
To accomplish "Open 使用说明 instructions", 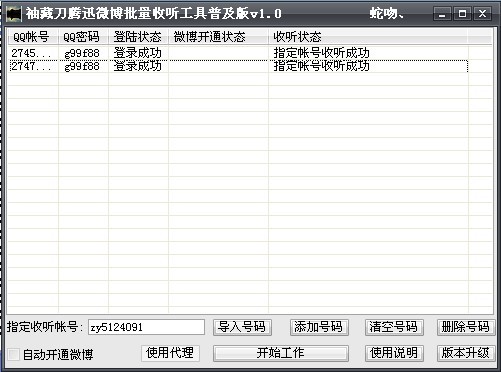I will pyautogui.click(x=394, y=353).
